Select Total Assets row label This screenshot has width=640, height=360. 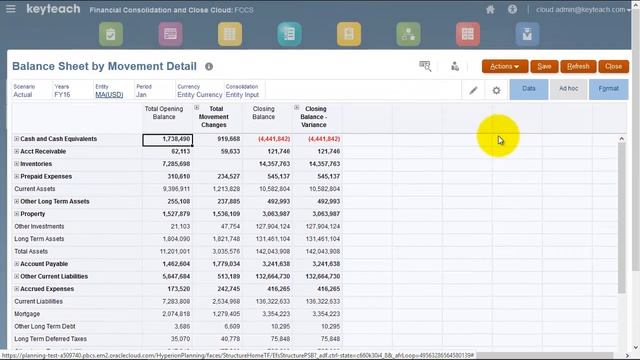click(x=31, y=251)
